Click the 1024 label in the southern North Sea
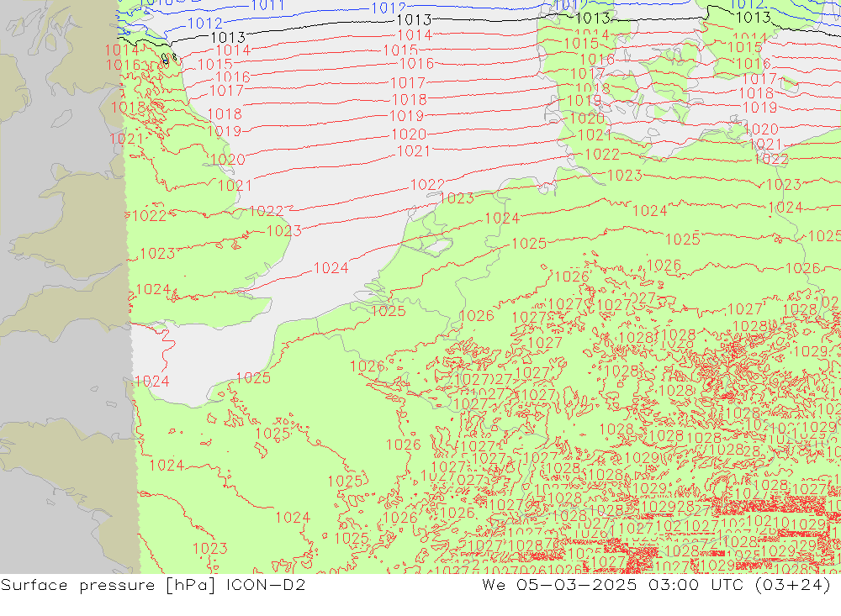 pos(331,267)
